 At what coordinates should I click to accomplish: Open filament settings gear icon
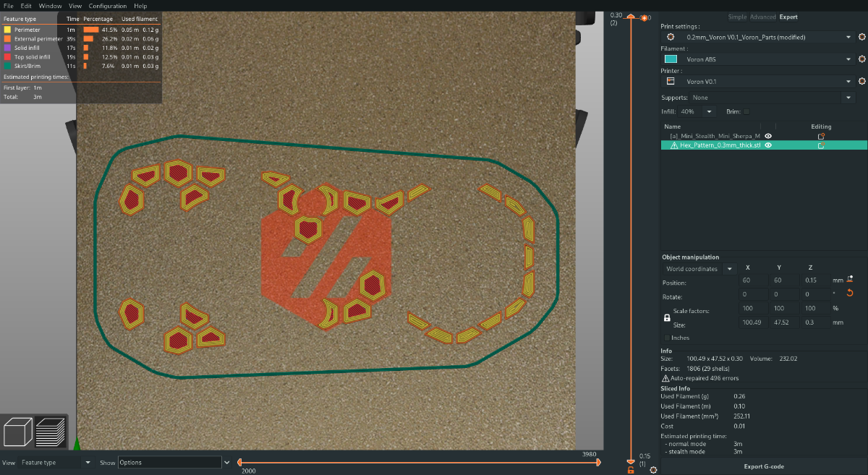click(x=862, y=59)
